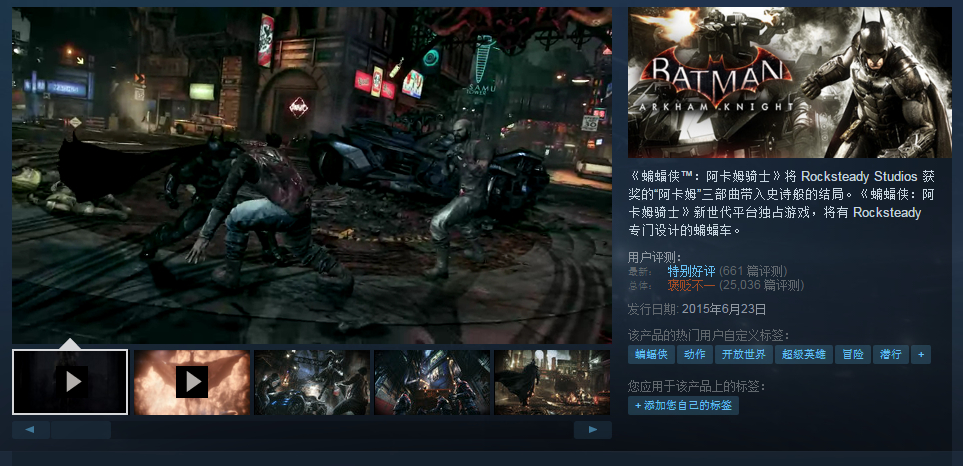This screenshot has width=963, height=466.
Task: Click the 该产品的热门用户自定义标签 heading
Action: 709,335
